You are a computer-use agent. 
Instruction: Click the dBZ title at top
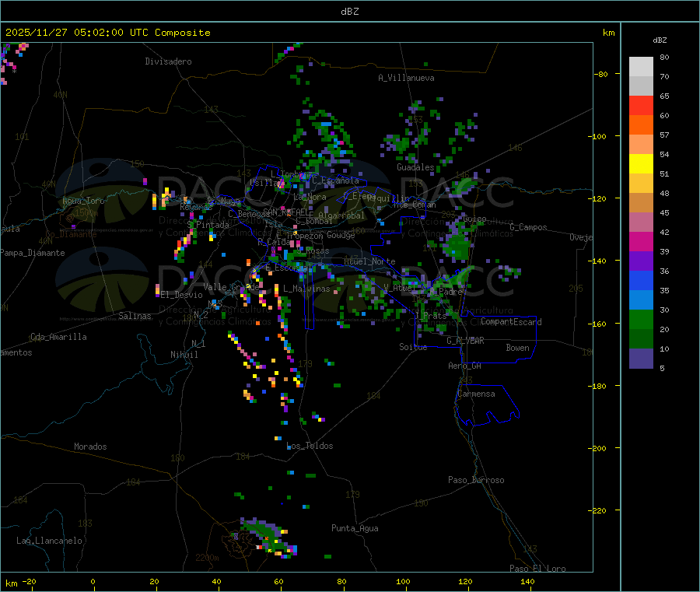[x=349, y=12]
